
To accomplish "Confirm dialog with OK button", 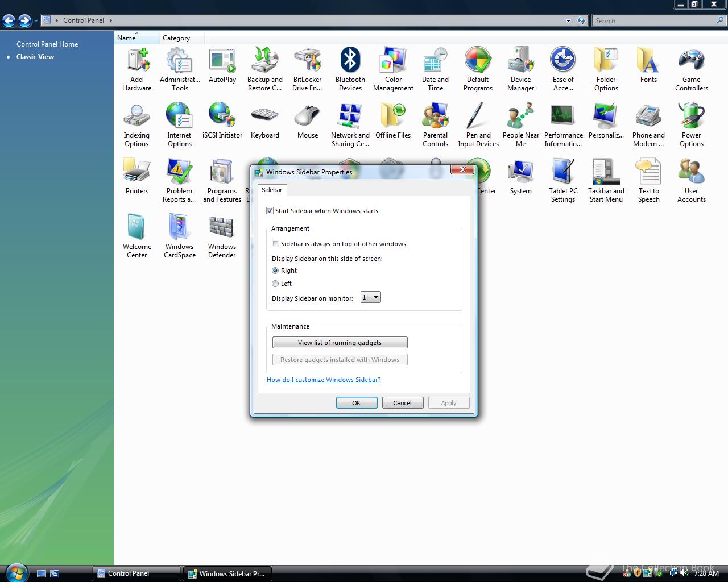I will click(x=357, y=403).
